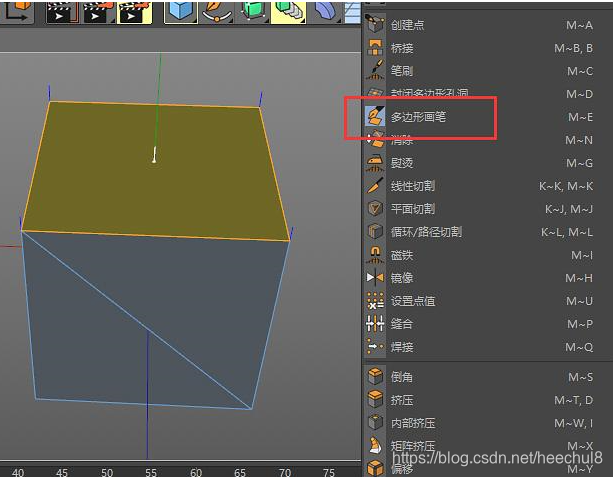Click the green subdivision surface generator icon

click(253, 11)
